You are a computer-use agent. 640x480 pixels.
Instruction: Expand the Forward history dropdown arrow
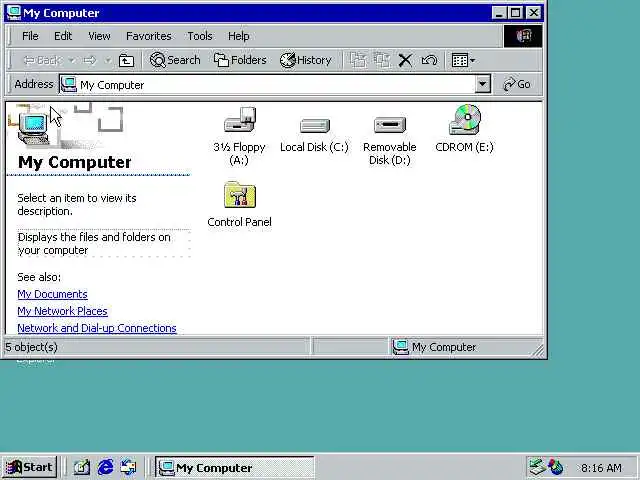tap(107, 60)
